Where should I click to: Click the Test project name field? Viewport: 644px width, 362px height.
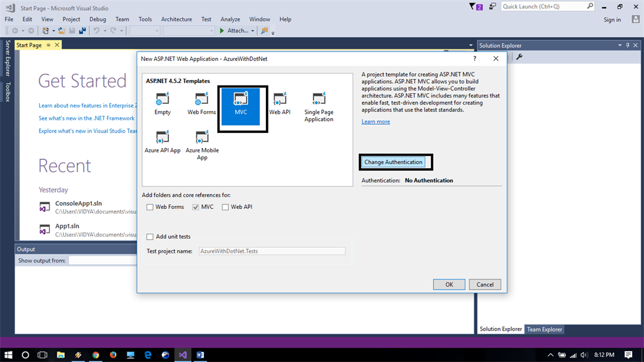(272, 251)
